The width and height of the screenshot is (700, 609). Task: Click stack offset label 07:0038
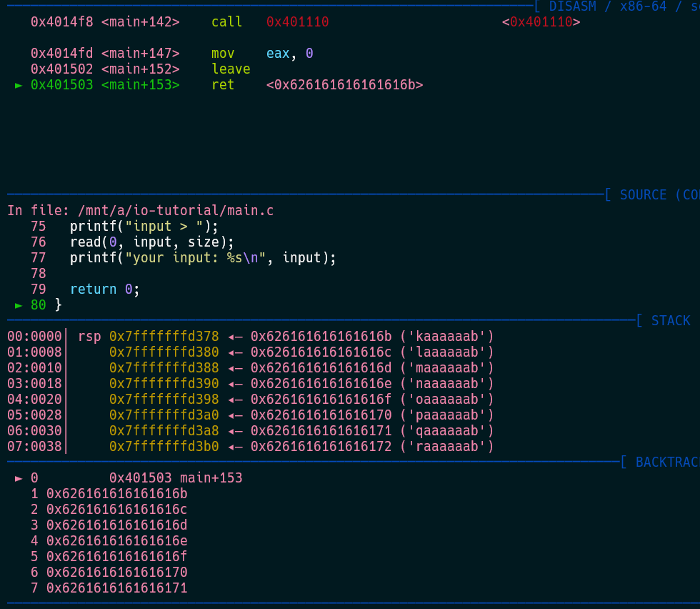(x=34, y=446)
